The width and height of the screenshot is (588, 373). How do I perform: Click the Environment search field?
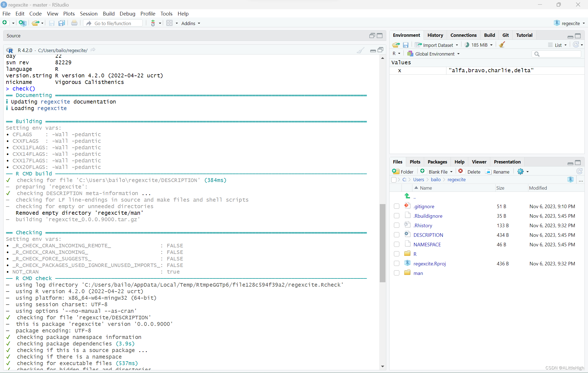(557, 54)
